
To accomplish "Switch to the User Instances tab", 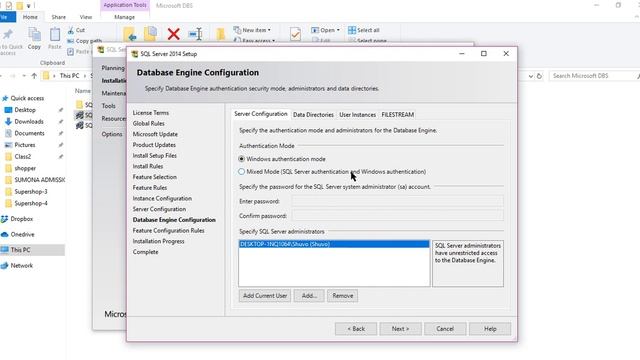I will click(357, 115).
